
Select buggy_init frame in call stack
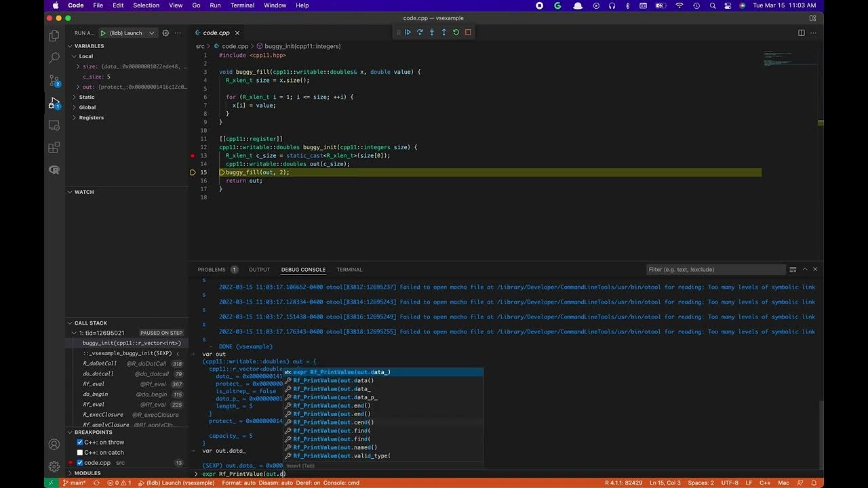pyautogui.click(x=127, y=343)
